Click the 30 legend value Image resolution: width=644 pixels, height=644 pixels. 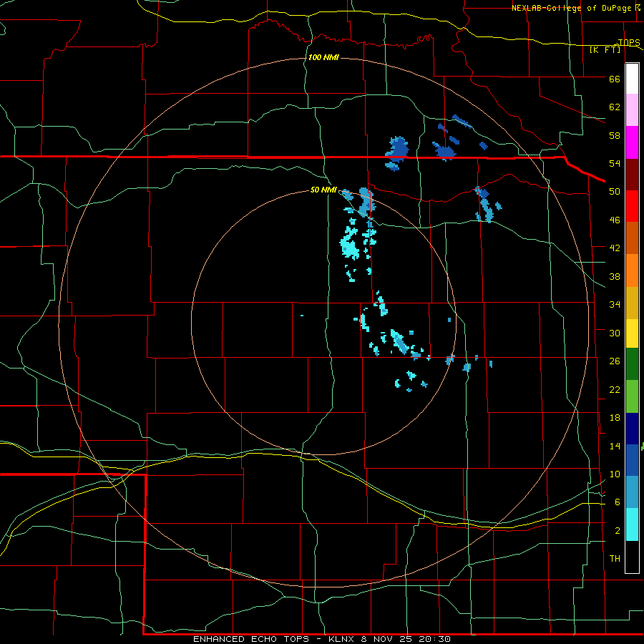click(x=615, y=333)
